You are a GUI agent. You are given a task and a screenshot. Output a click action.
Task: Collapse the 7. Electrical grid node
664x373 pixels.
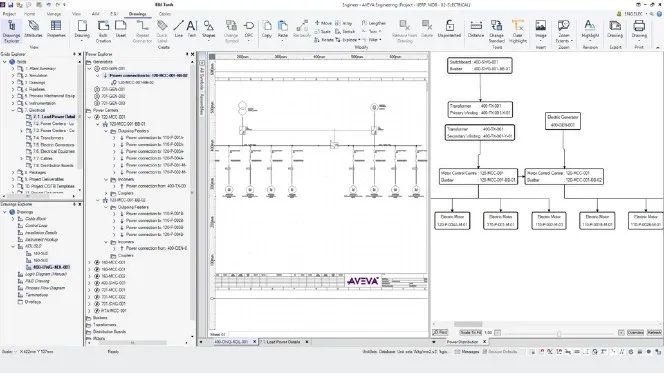coord(13,110)
